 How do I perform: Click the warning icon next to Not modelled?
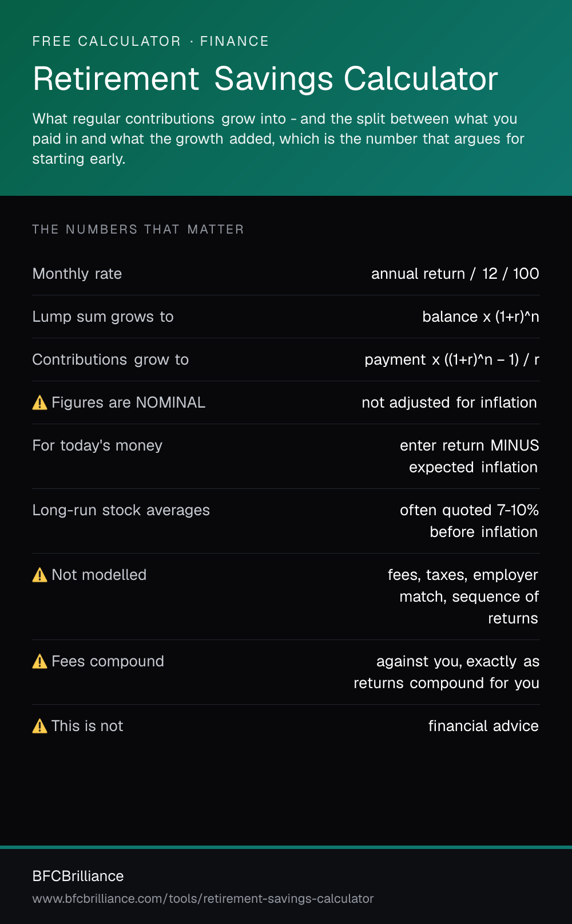(x=39, y=575)
